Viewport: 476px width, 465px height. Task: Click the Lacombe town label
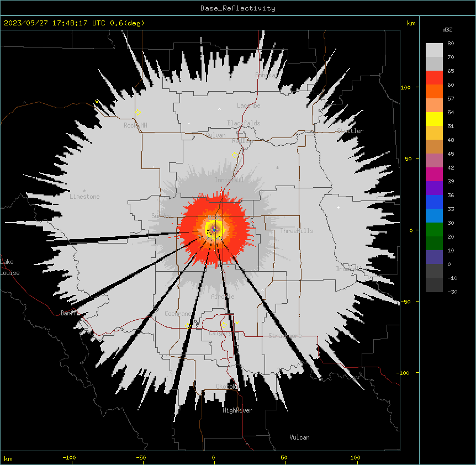248,105
